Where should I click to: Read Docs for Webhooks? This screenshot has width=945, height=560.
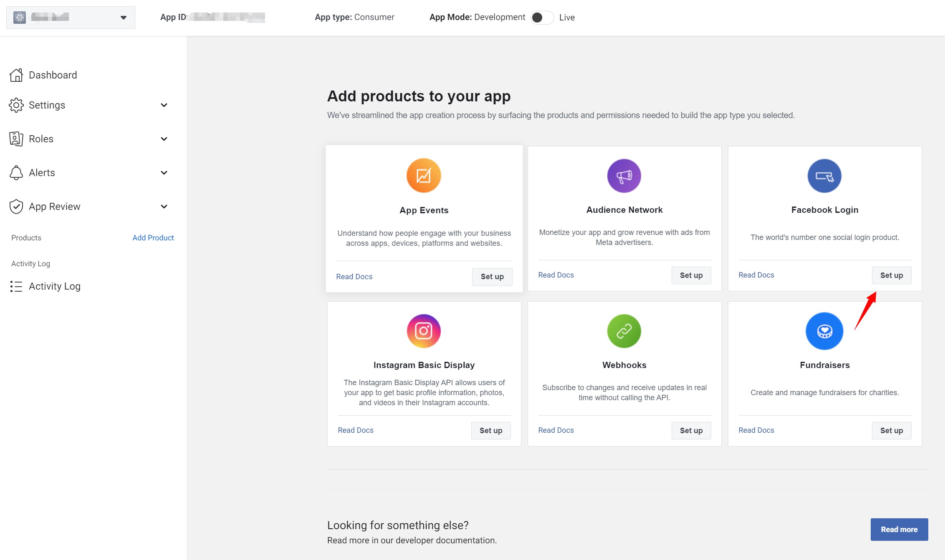pyautogui.click(x=556, y=430)
